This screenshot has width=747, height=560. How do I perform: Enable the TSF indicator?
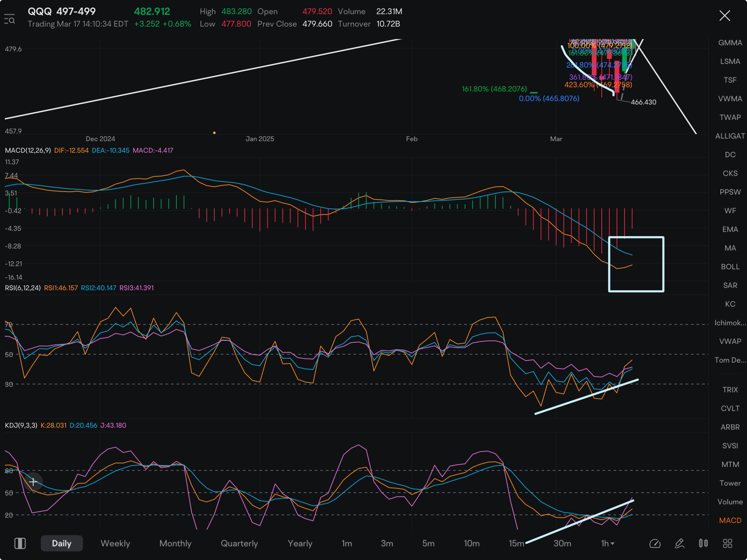click(x=730, y=80)
